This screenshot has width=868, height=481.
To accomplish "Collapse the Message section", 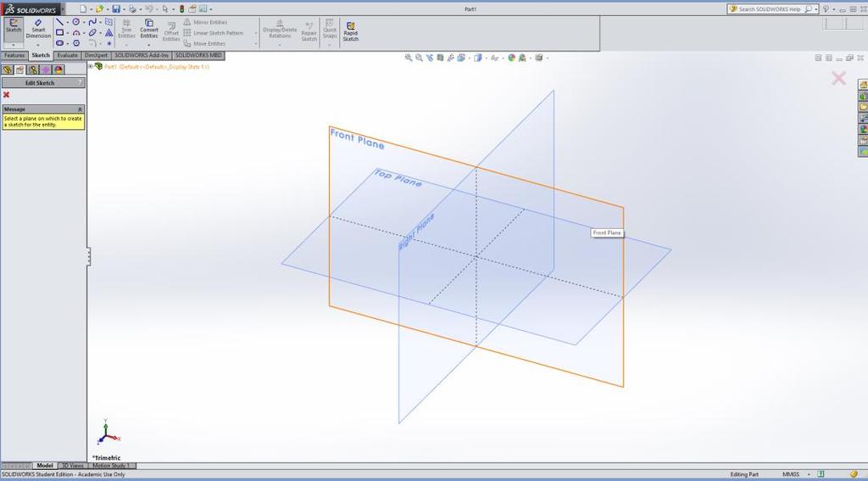I will 80,109.
